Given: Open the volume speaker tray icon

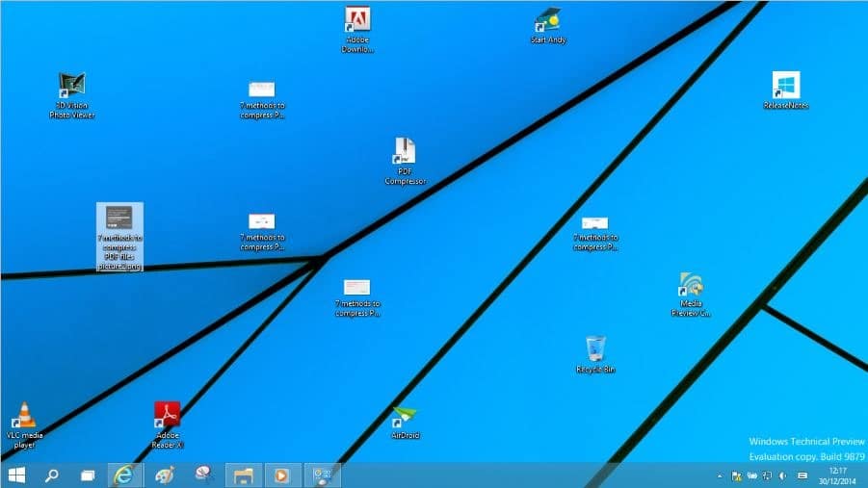Looking at the screenshot, I should 783,475.
